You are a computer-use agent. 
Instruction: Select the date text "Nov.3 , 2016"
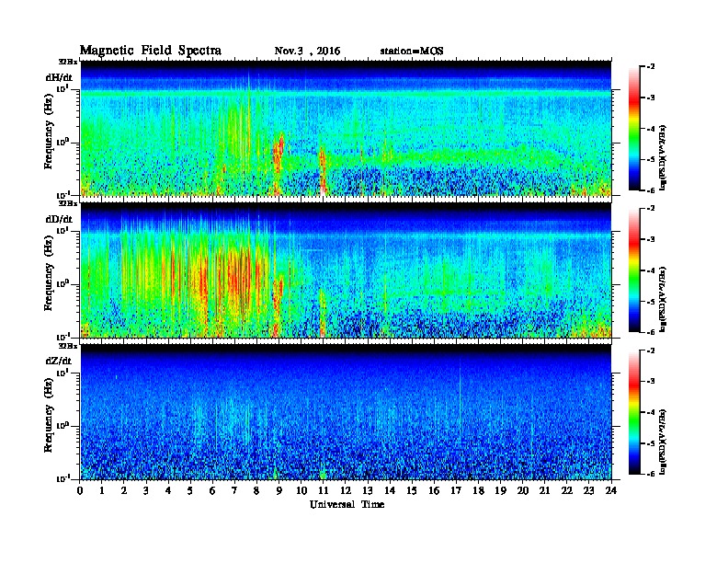tap(307, 52)
